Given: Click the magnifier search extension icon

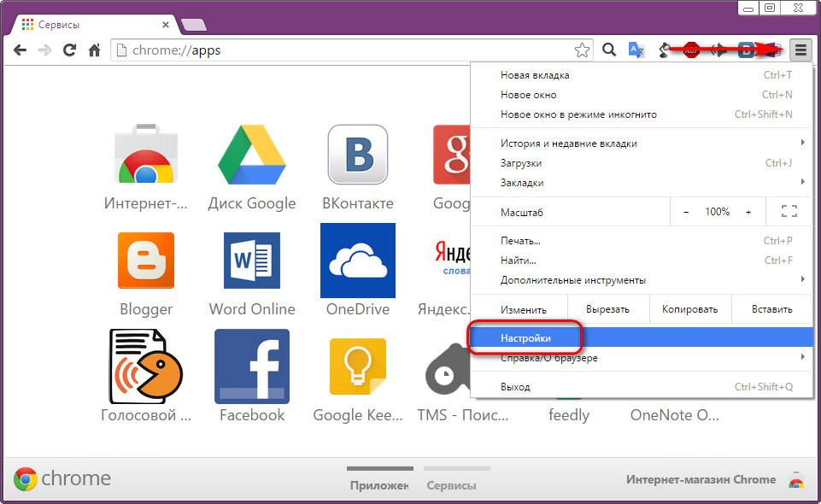Looking at the screenshot, I should pos(608,50).
